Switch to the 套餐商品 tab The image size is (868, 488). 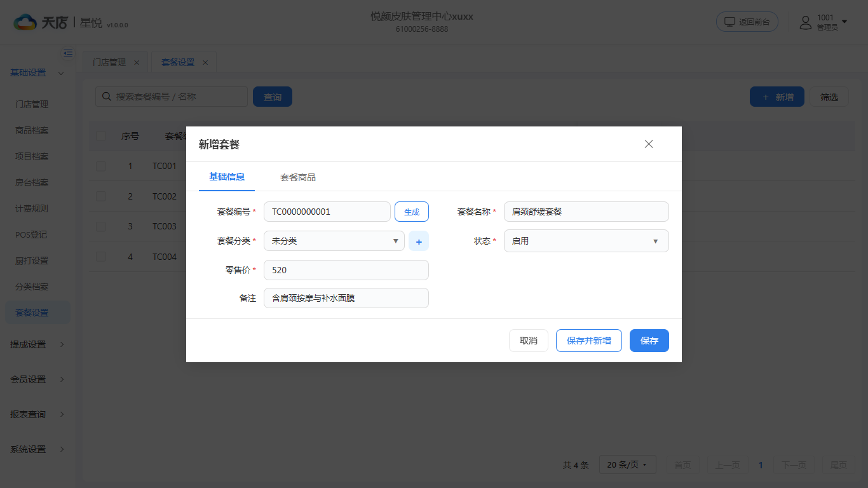(x=298, y=177)
